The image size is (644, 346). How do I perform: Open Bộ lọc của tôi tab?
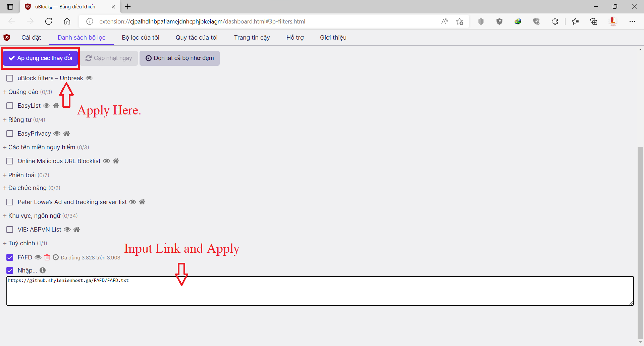coord(141,38)
